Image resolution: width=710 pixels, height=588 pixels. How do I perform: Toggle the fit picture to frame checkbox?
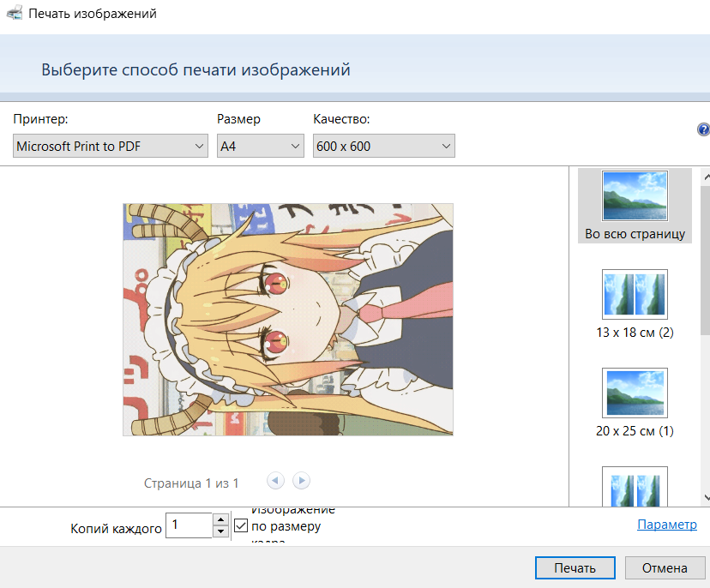pyautogui.click(x=241, y=525)
